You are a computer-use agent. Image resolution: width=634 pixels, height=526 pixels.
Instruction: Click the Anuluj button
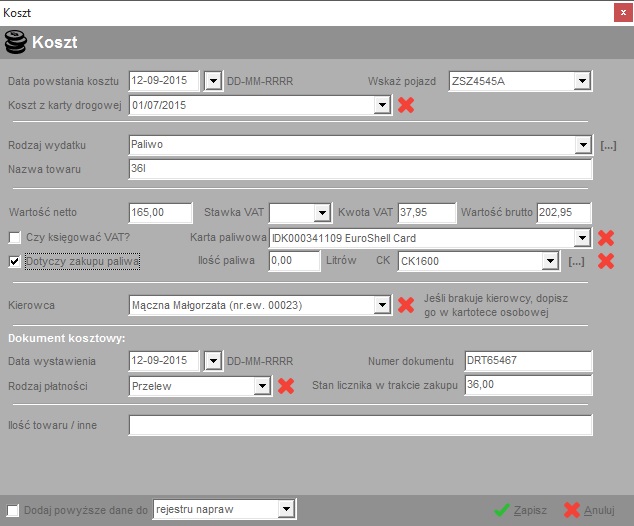(589, 510)
